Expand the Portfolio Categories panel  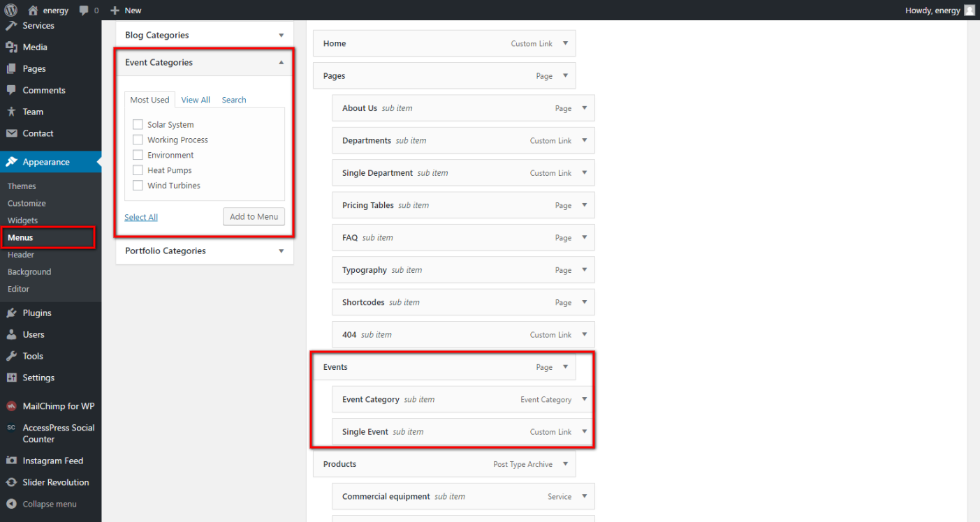tap(281, 251)
